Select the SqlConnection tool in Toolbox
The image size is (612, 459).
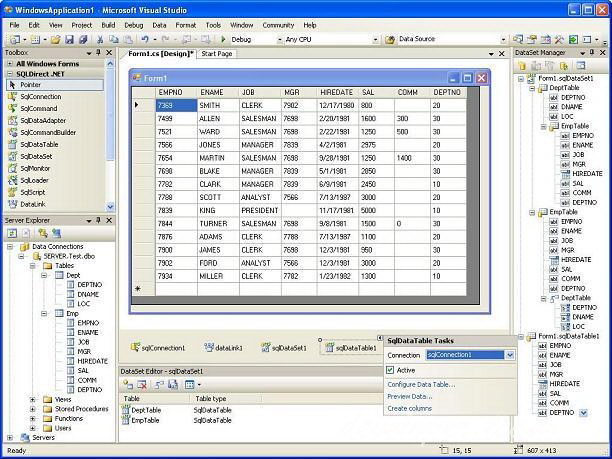39,97
